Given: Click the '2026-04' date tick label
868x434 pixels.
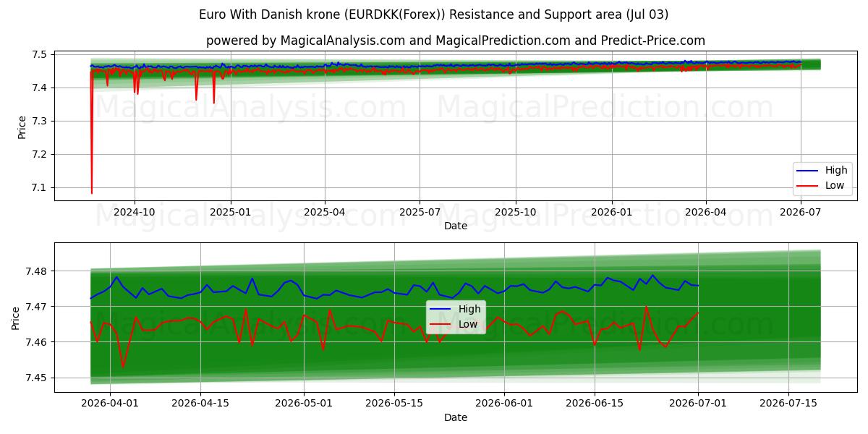Looking at the screenshot, I should click(x=706, y=212).
